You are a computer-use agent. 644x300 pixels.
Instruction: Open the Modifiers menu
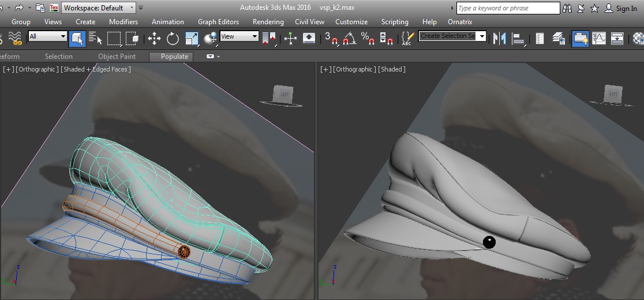click(123, 21)
